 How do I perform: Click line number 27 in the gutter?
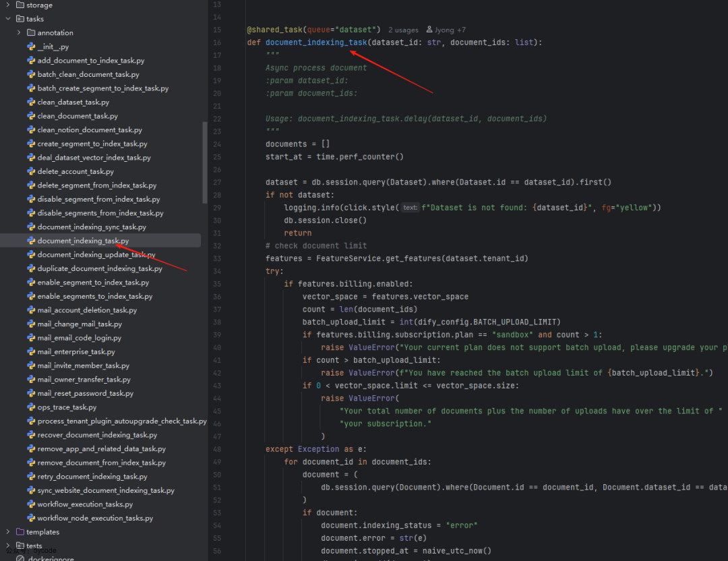216,182
